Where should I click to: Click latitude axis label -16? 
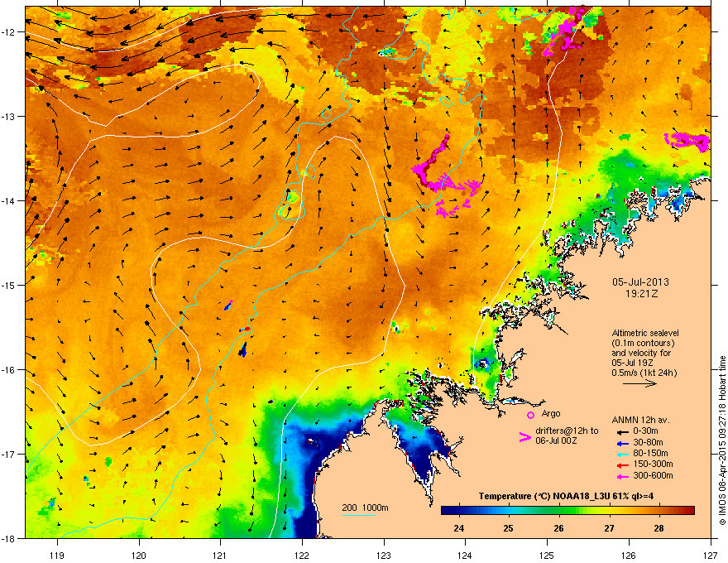9,370
